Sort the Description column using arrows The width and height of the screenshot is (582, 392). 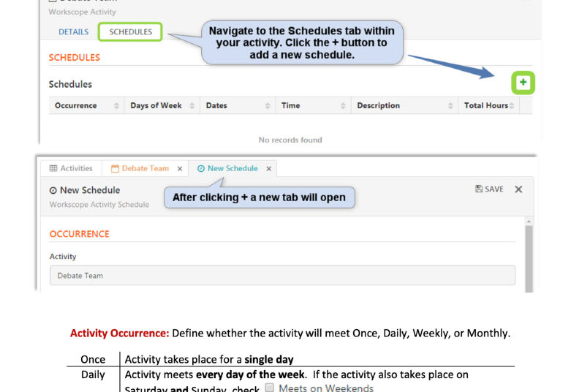tap(450, 106)
